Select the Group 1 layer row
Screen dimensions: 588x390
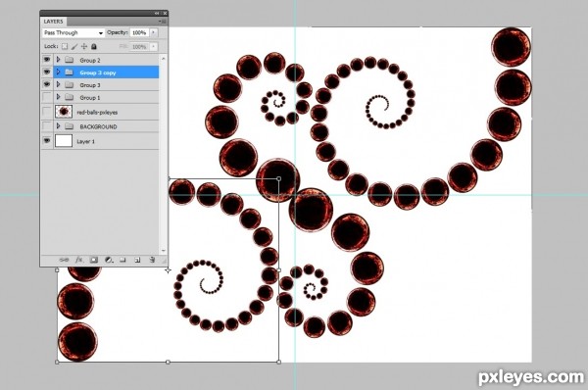(100, 97)
